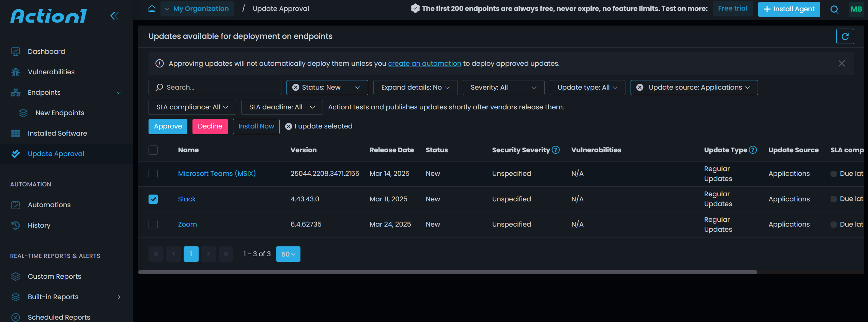Open the page size 50 selector
Viewport: 868px width, 322px height.
tap(288, 254)
